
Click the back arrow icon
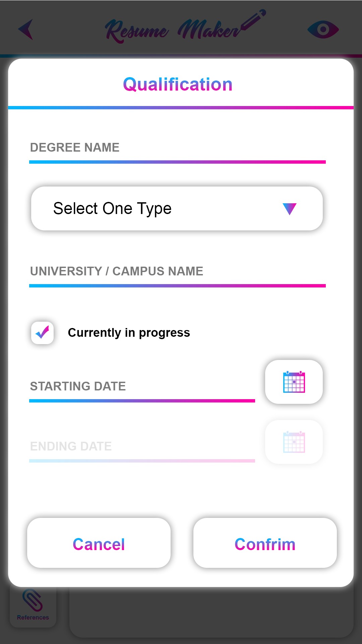pos(26,30)
